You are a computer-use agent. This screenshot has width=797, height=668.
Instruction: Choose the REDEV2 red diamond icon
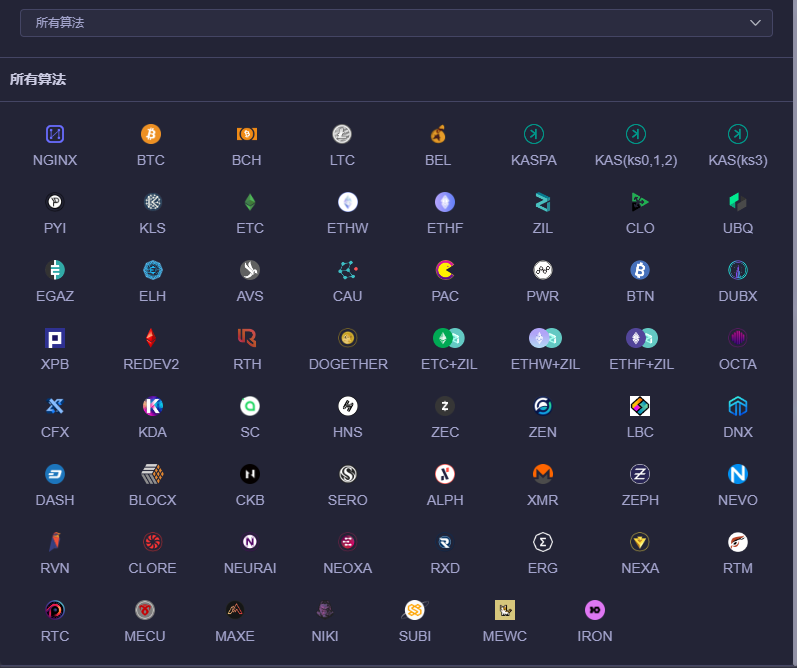151,338
